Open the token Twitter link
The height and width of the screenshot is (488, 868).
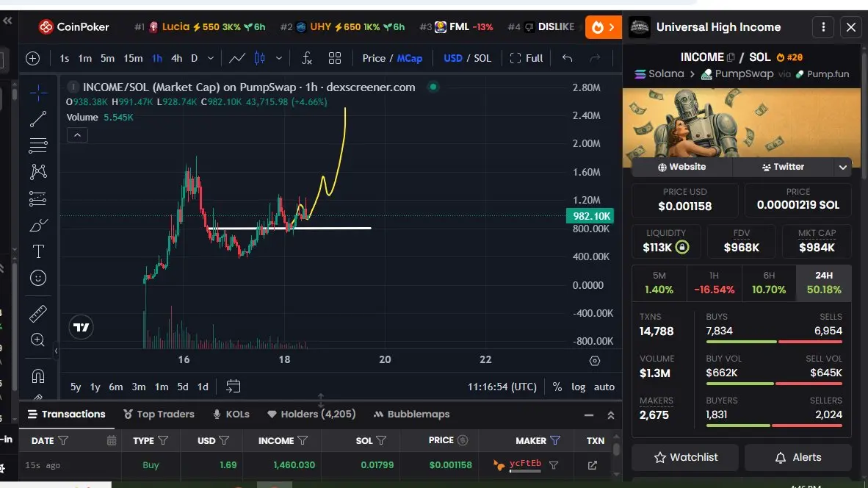(783, 167)
